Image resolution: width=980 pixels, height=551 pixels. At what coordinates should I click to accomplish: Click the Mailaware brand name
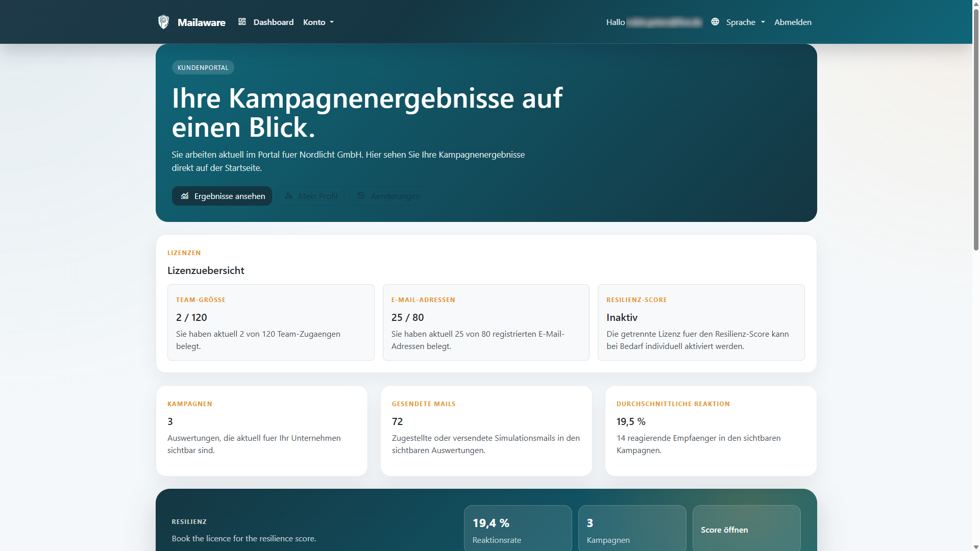click(201, 22)
